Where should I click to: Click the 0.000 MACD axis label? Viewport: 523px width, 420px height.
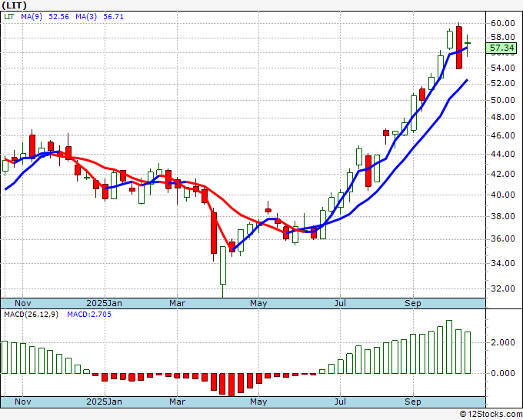click(501, 373)
